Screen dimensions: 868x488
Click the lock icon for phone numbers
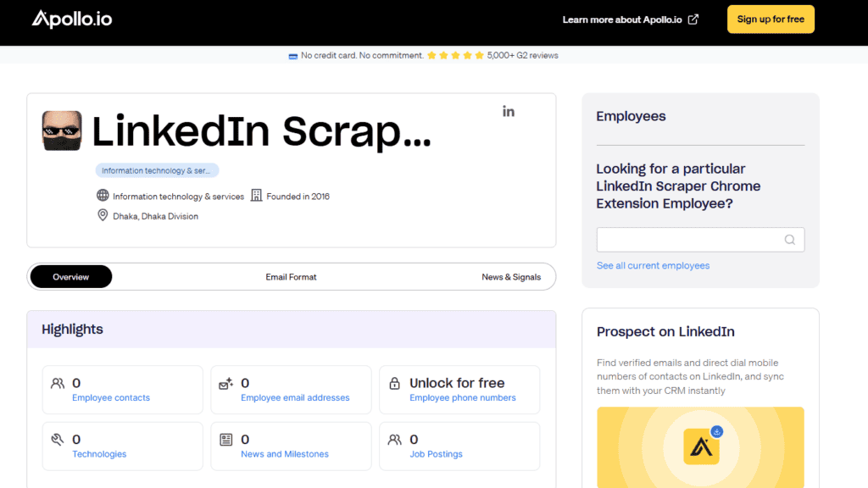(x=394, y=383)
